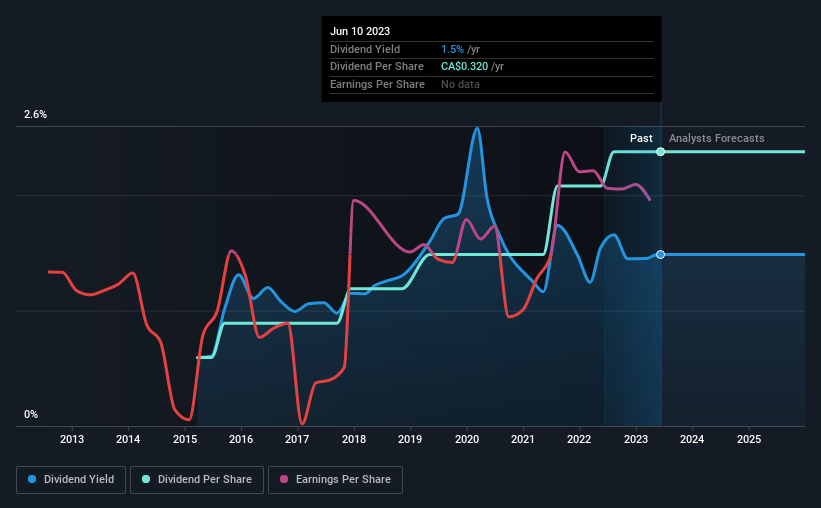Click the 2.6% y-axis label
The height and width of the screenshot is (508, 821).
click(x=35, y=114)
